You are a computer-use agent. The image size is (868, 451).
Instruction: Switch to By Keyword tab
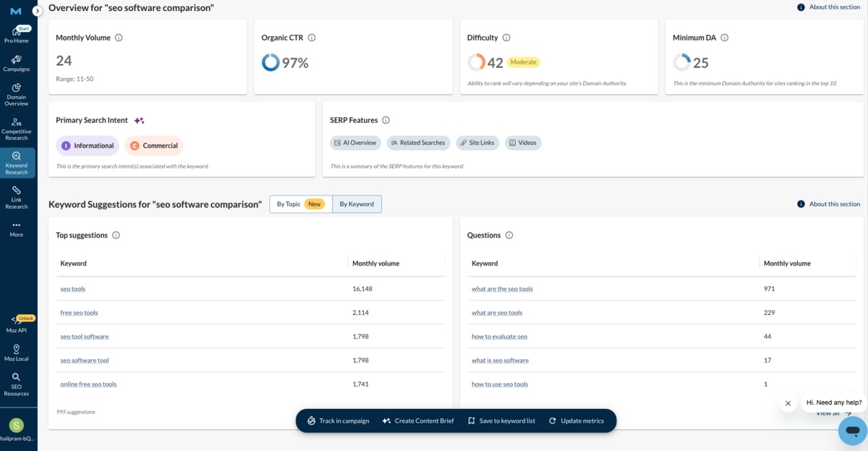coord(357,204)
